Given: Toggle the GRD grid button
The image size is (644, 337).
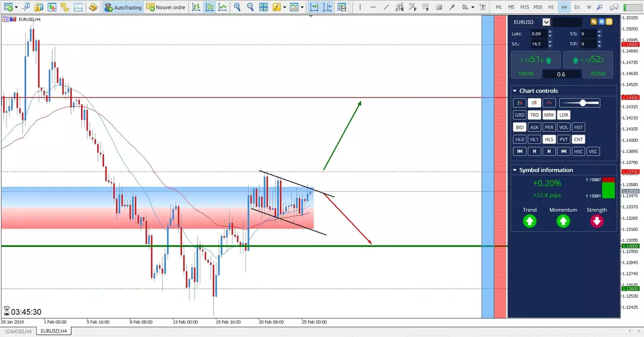Looking at the screenshot, I should [x=520, y=115].
